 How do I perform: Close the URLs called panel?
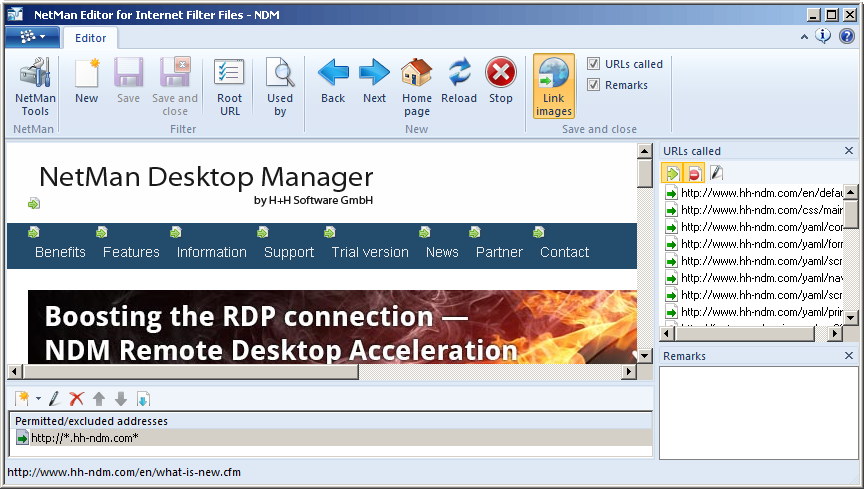849,151
